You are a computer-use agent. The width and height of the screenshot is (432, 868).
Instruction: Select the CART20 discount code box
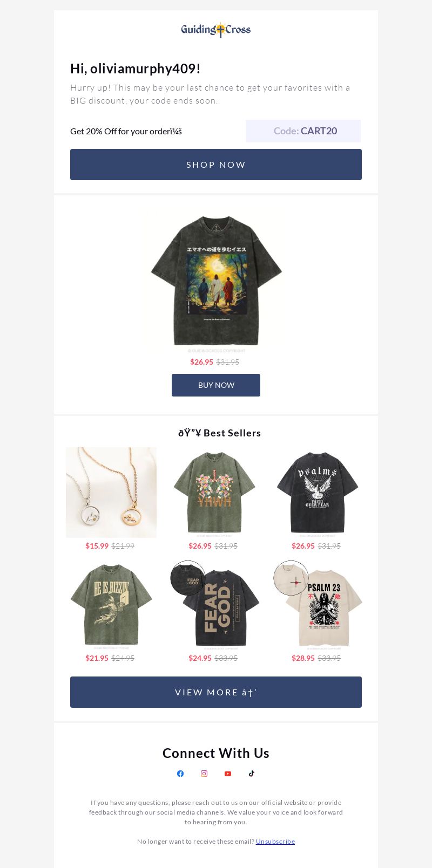303,131
